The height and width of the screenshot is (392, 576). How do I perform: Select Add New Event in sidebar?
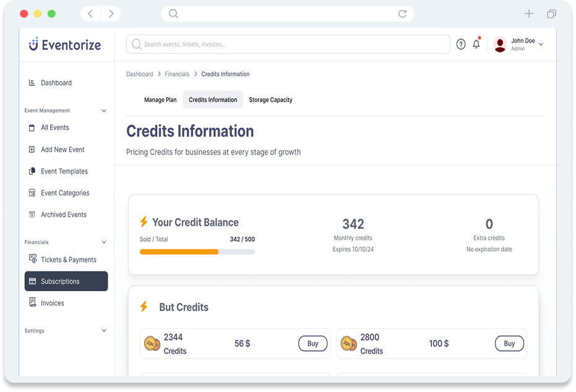[62, 150]
